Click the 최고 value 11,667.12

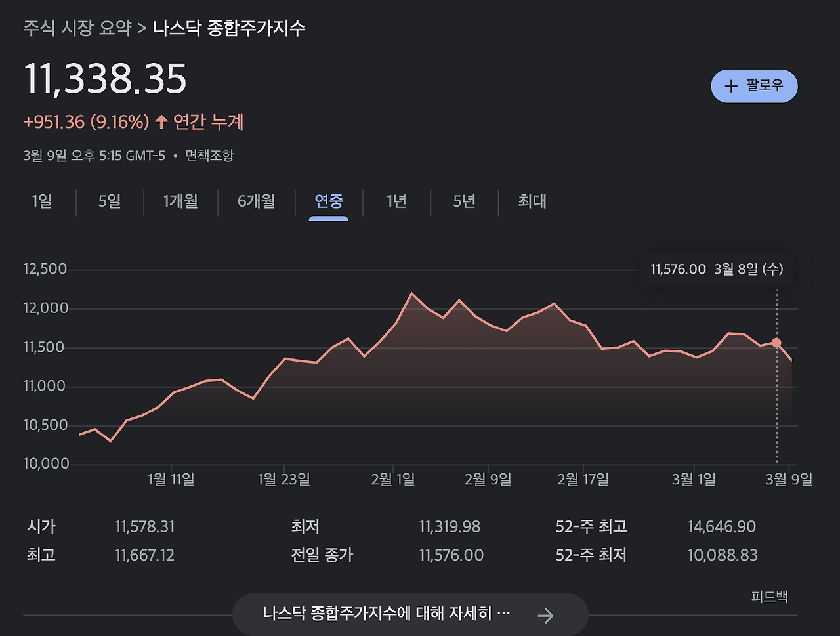(145, 555)
